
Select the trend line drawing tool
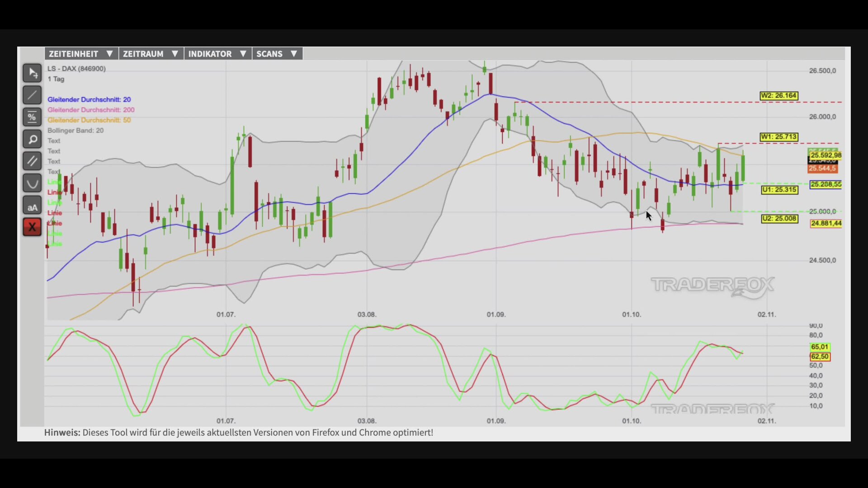[32, 95]
